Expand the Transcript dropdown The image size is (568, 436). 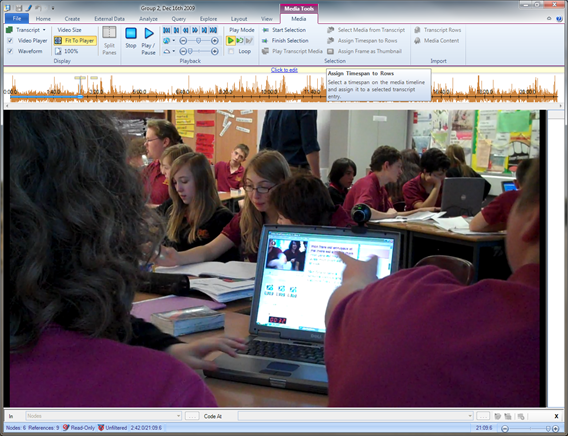[x=44, y=30]
